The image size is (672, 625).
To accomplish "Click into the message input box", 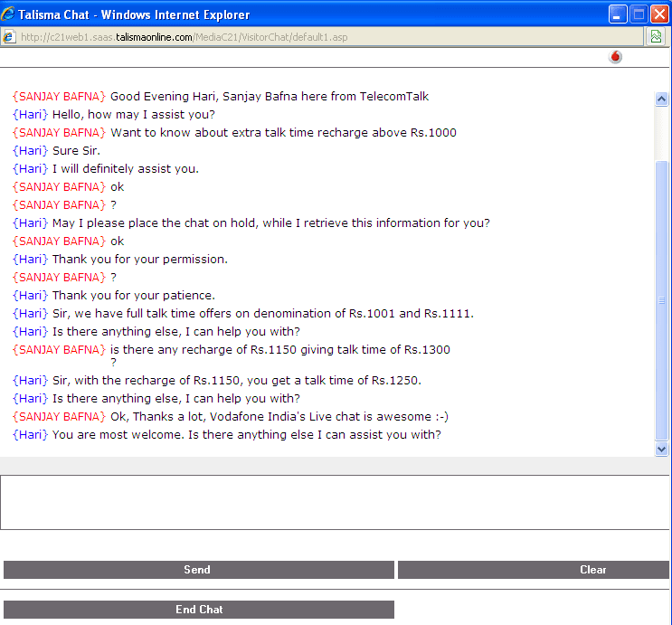I will pos(335,502).
